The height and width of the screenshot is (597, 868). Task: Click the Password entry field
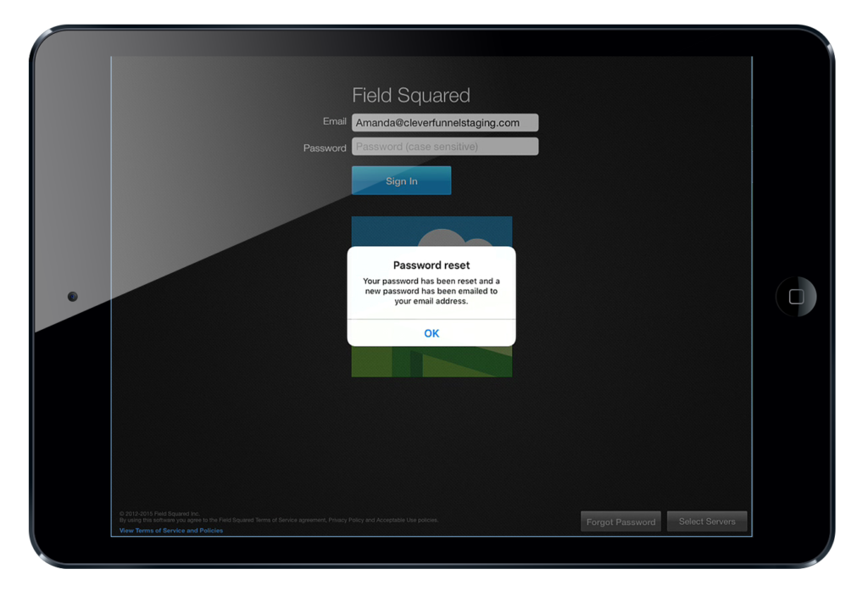[444, 147]
